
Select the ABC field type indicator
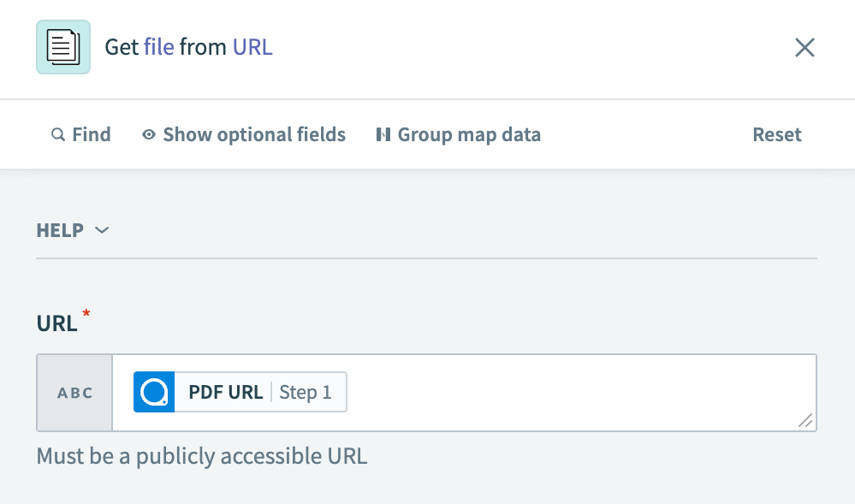click(x=74, y=393)
